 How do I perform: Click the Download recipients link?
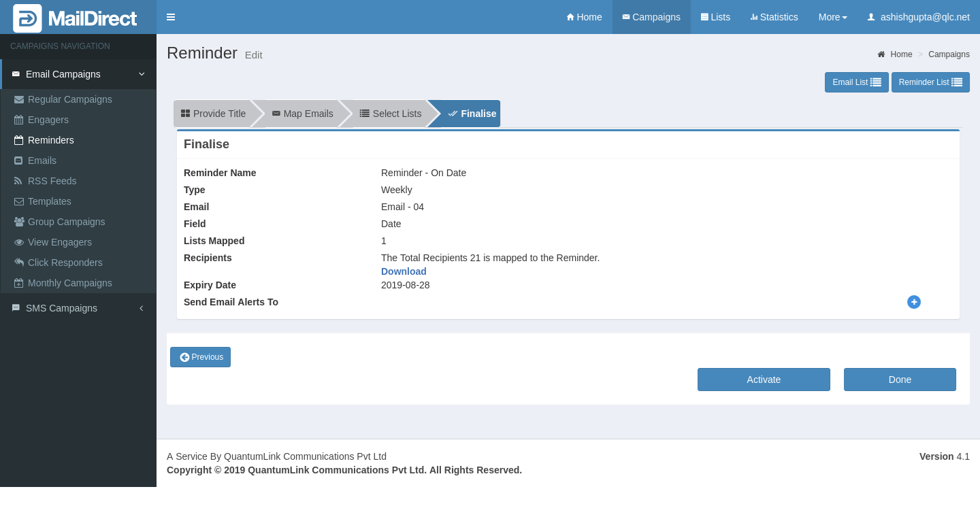pyautogui.click(x=404, y=271)
